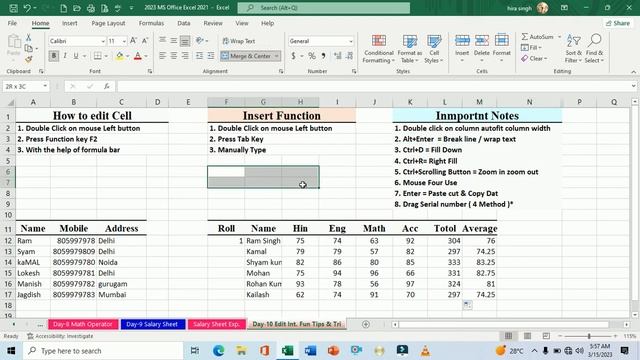
Task: Open the Calibri font name dropdown
Action: coord(103,41)
